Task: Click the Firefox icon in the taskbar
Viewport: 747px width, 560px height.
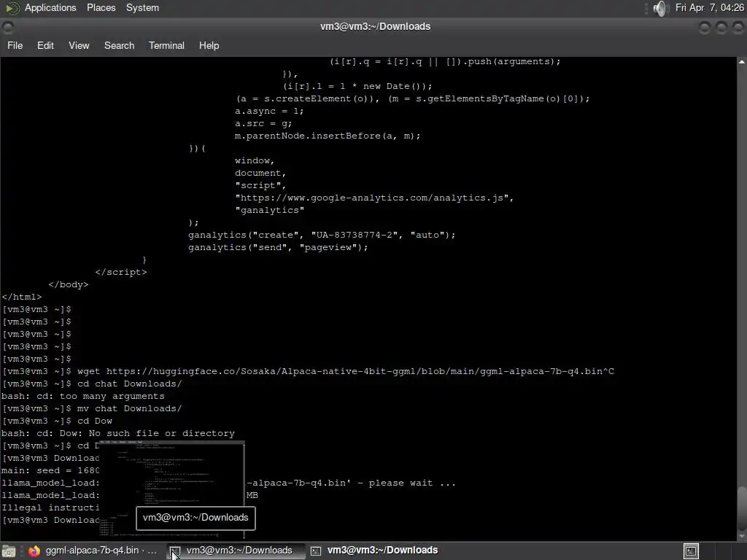Action: 34,551
